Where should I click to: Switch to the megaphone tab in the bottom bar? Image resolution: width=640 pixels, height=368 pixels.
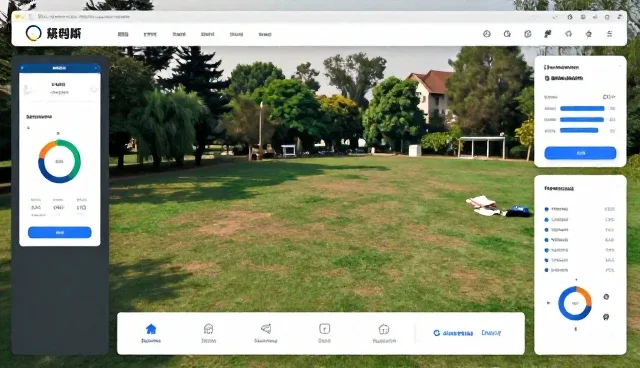[x=266, y=333]
